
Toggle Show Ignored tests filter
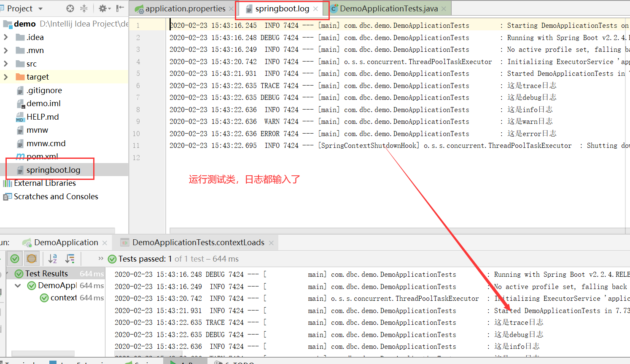coord(31,259)
